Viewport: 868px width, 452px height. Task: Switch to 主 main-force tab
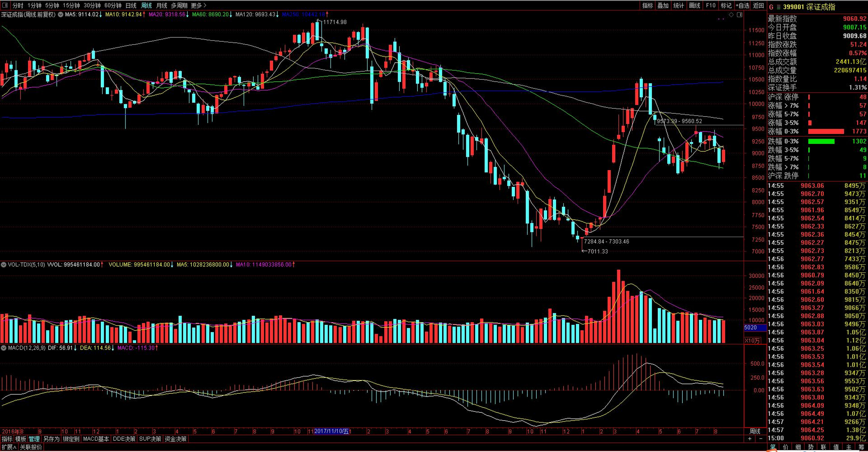(849, 447)
